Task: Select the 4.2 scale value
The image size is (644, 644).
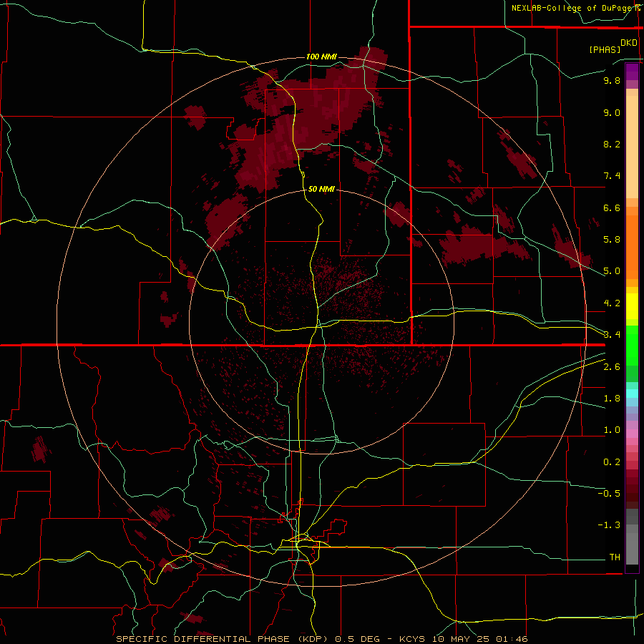Action: coord(612,303)
